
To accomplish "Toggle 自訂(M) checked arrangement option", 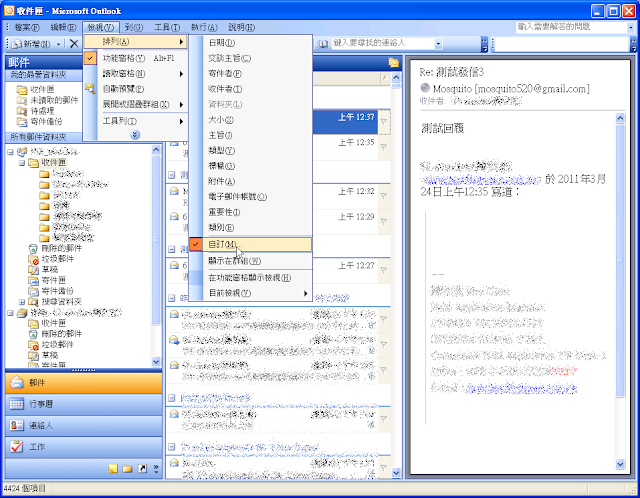I will pyautogui.click(x=251, y=244).
